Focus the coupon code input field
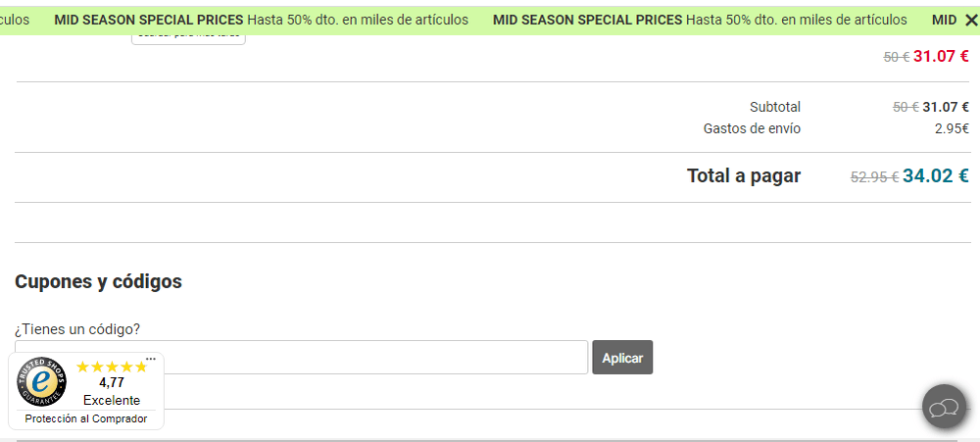The height and width of the screenshot is (442, 980). coord(301,357)
